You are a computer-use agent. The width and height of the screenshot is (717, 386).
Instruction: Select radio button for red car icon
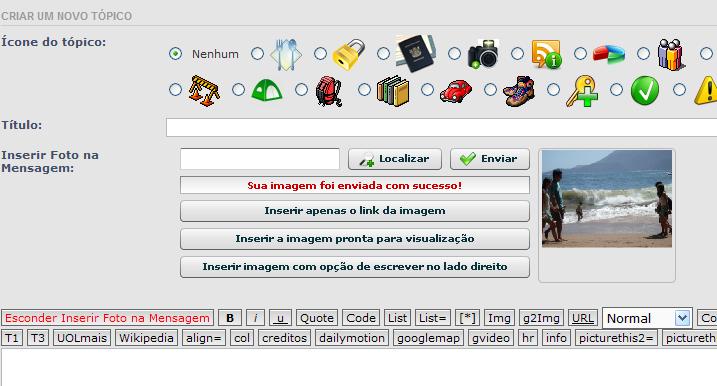click(x=427, y=89)
